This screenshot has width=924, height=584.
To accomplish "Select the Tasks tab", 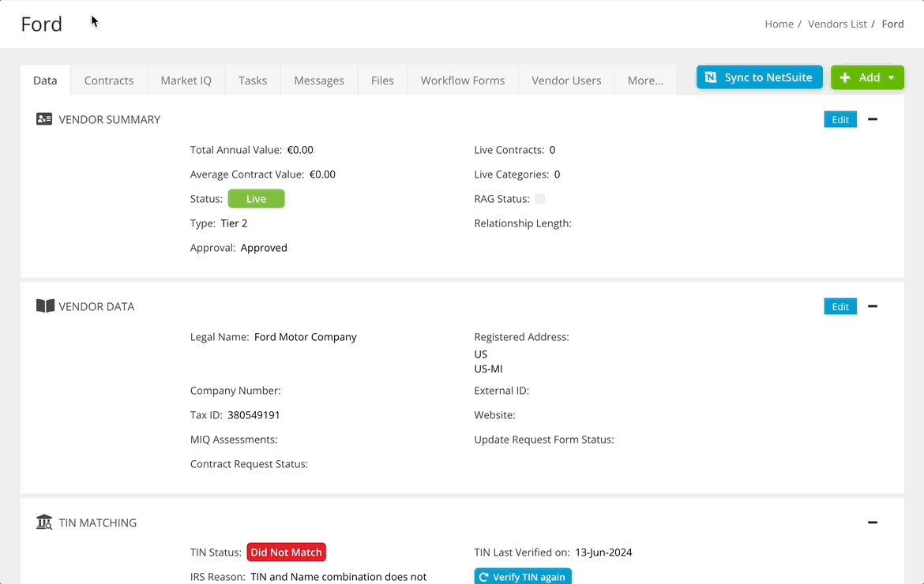I will pos(253,80).
